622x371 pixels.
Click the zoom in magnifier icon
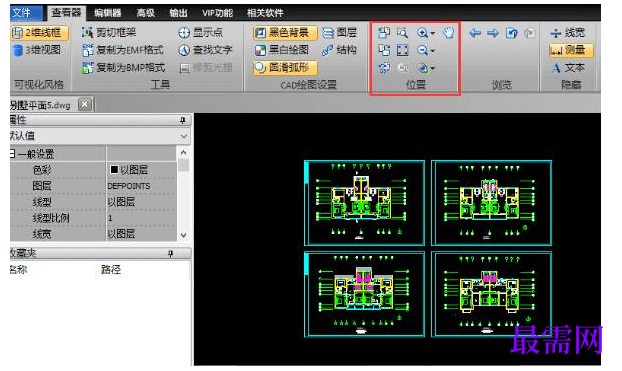(x=422, y=33)
